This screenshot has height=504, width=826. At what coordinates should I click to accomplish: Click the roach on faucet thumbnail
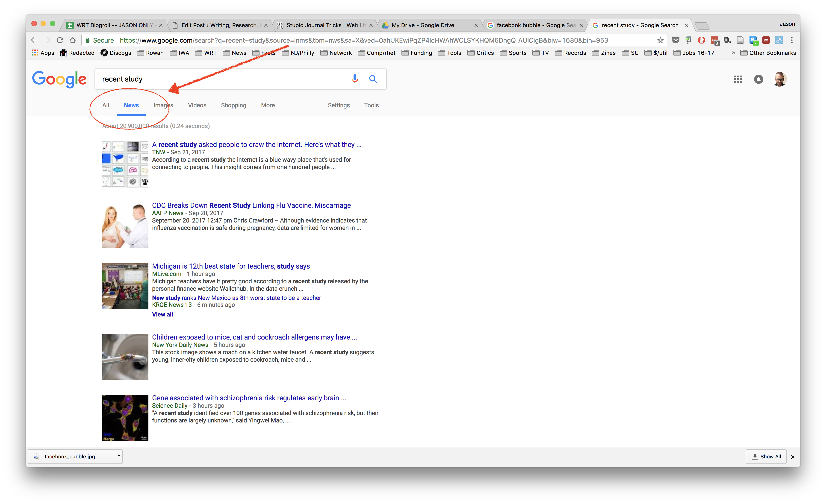click(x=125, y=357)
